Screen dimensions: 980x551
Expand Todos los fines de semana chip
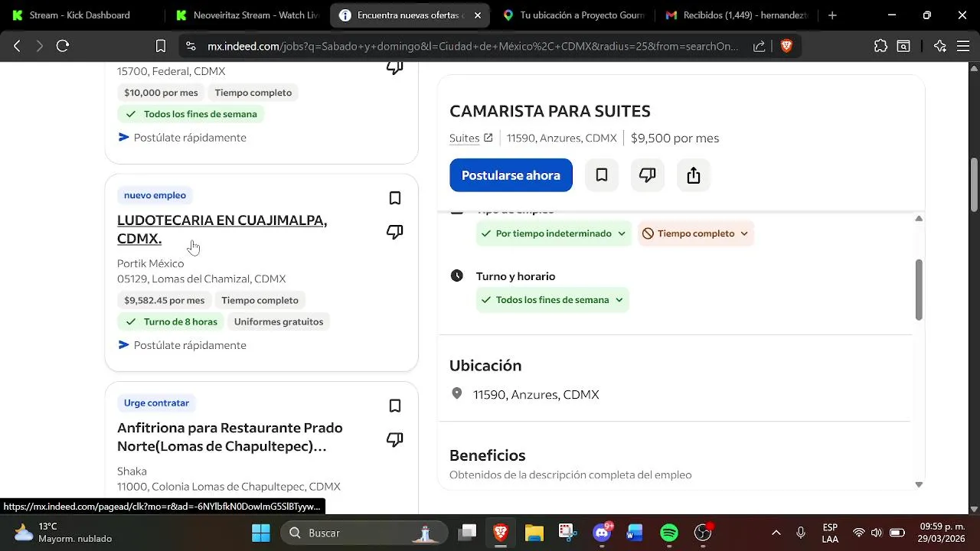click(x=552, y=300)
